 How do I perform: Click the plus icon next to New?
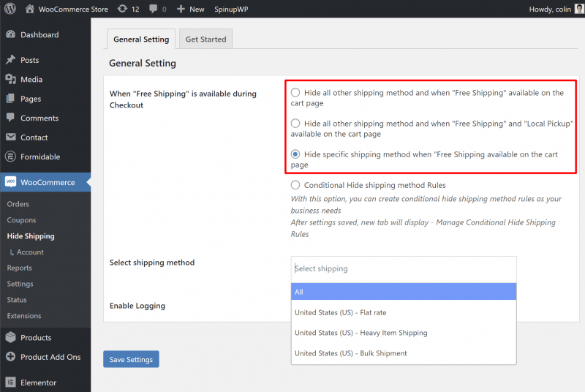click(x=181, y=9)
